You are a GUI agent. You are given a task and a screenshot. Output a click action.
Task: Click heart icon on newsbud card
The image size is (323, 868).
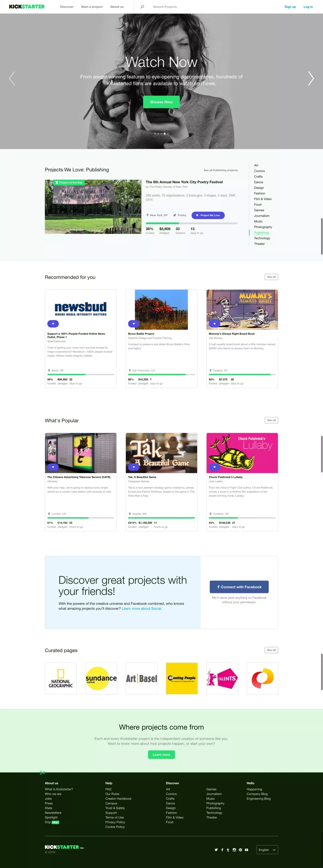(53, 323)
